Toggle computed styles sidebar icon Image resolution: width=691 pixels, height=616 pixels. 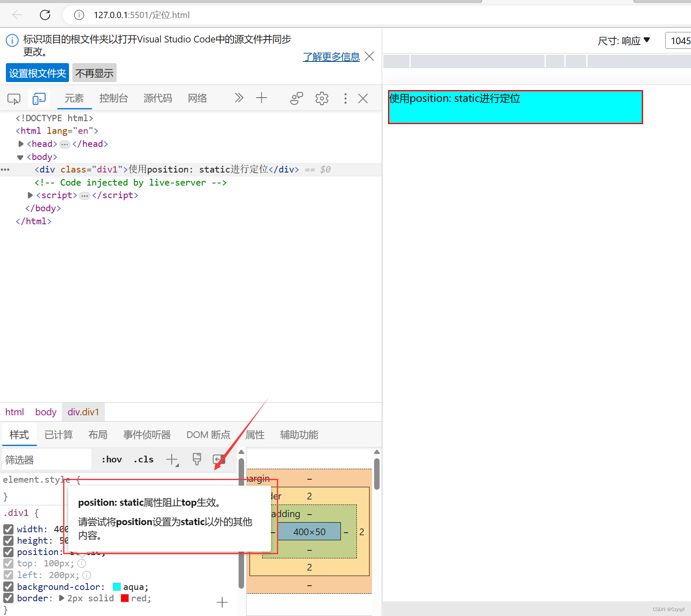click(219, 459)
